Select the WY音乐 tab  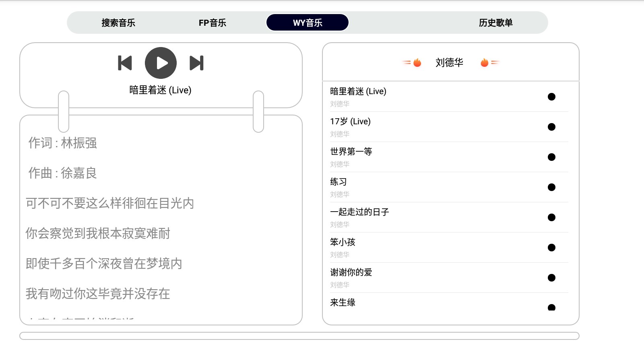[x=307, y=23]
